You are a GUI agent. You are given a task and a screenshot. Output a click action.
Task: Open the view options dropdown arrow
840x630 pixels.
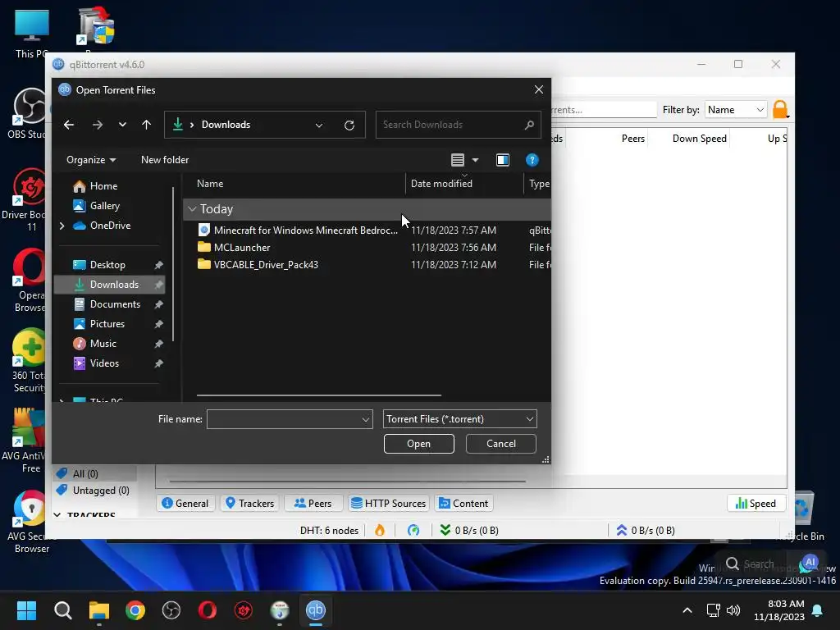pyautogui.click(x=475, y=160)
